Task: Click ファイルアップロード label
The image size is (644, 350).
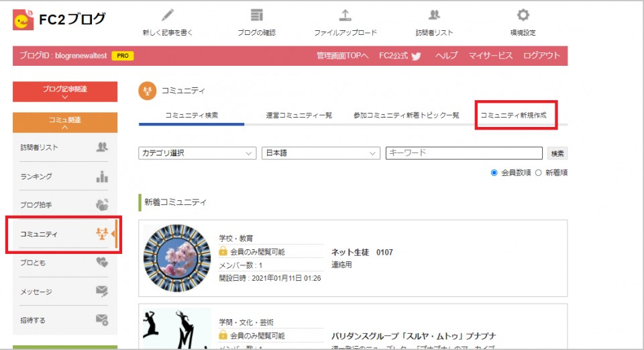Action: click(345, 32)
